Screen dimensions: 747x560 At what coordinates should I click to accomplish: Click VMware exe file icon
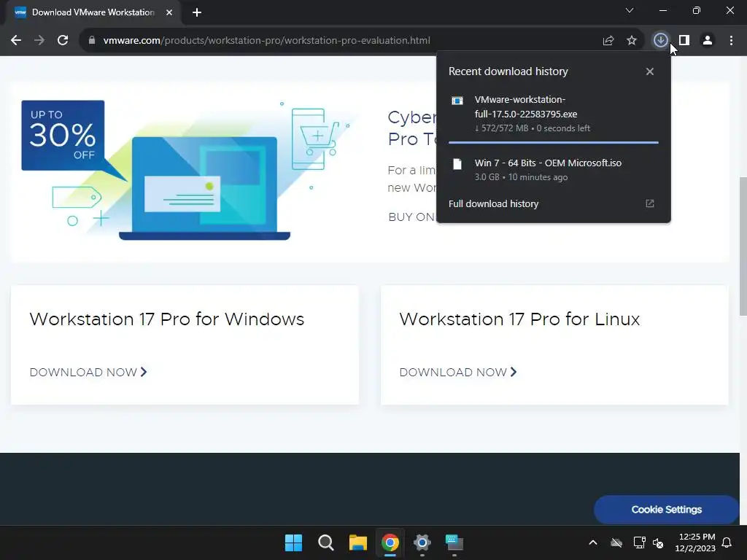457,101
